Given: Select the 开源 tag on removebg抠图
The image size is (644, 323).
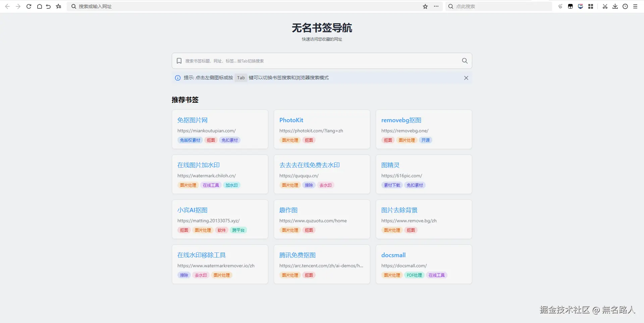Looking at the screenshot, I should coord(426,140).
